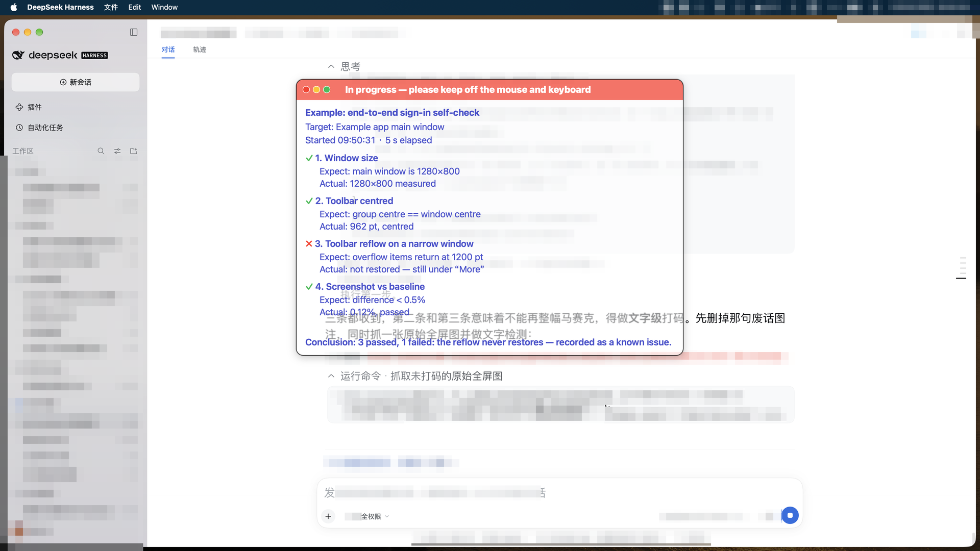Click step 2. Toolbar centred
The image size is (980, 551).
click(x=354, y=201)
